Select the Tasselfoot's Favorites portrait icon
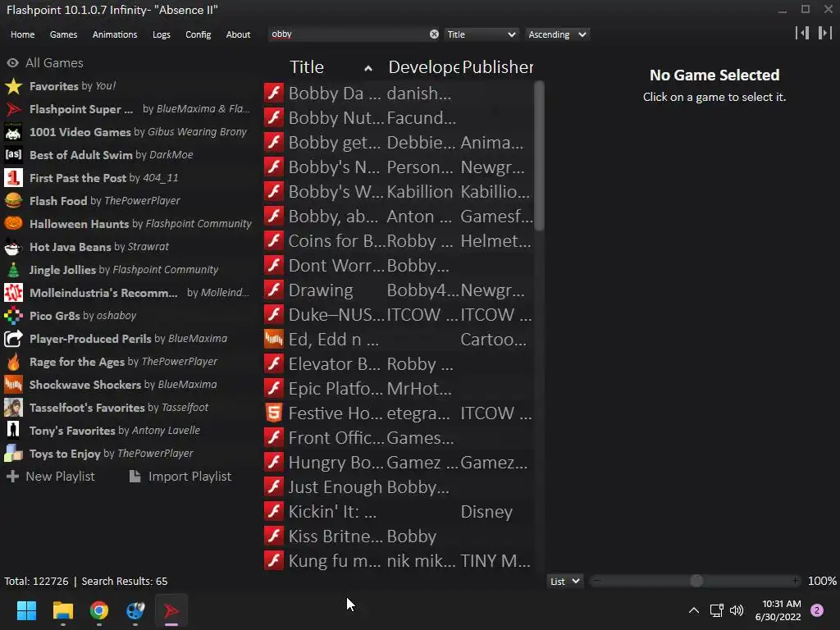The image size is (840, 630). (13, 408)
